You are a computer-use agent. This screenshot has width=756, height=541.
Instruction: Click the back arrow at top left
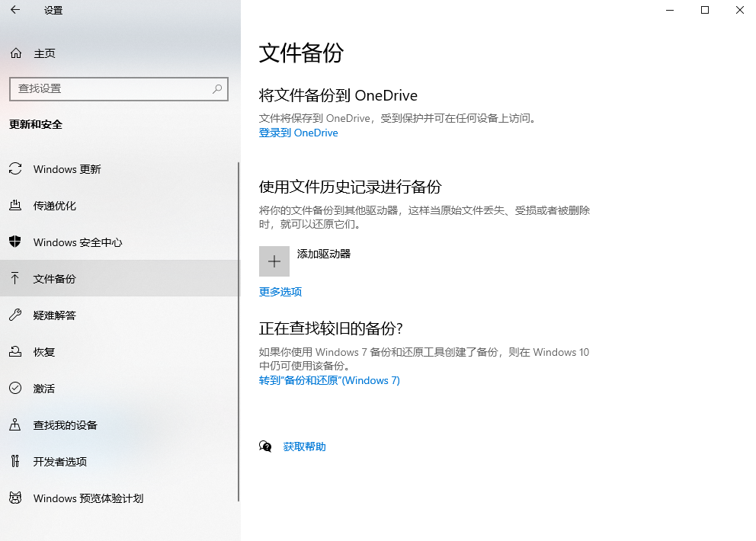pos(14,11)
